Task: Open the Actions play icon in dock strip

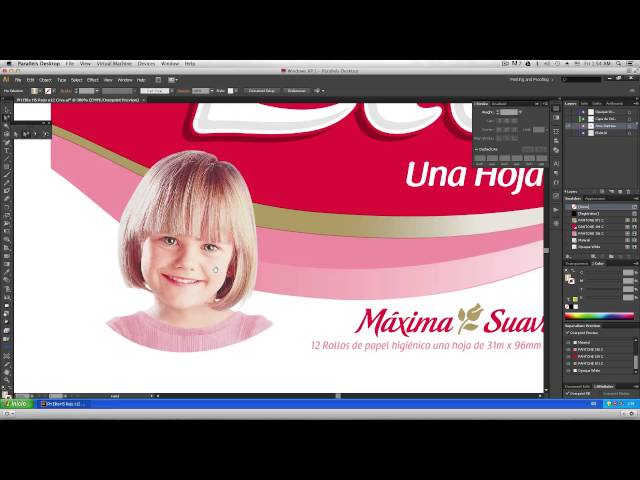Action: [x=556, y=210]
